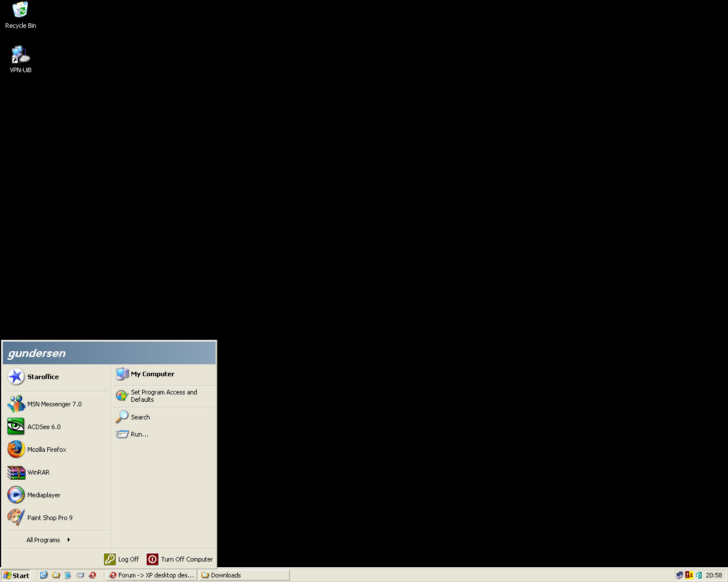Image resolution: width=728 pixels, height=582 pixels.
Task: Click the blue page Quick Launch icon
Action: click(68, 575)
